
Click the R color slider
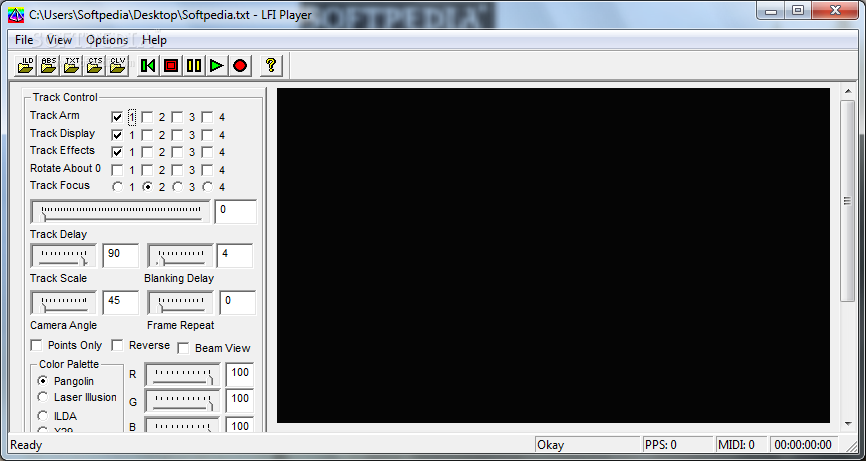tap(182, 375)
